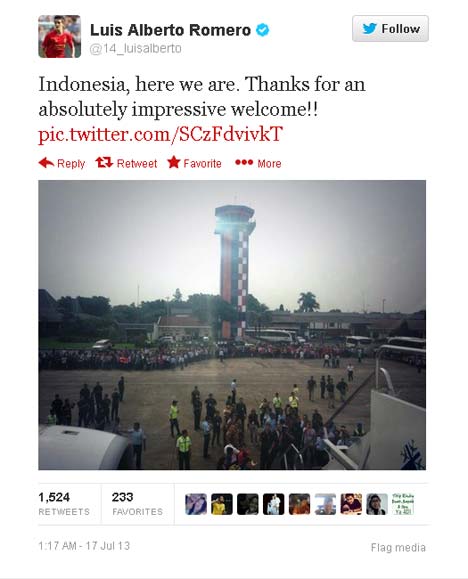Click the Reply arrow icon

(x=46, y=162)
